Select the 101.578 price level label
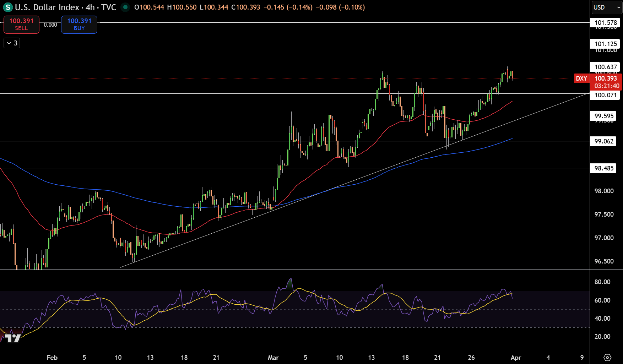This screenshot has height=364, width=623. click(605, 23)
